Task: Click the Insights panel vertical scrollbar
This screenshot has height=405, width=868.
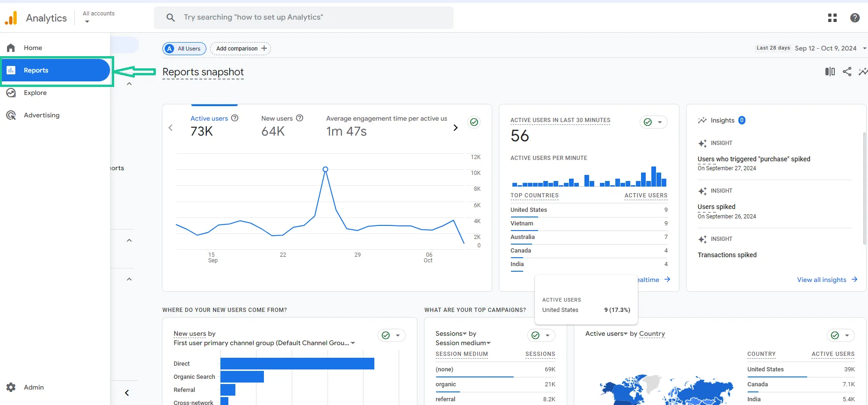Action: (865, 188)
